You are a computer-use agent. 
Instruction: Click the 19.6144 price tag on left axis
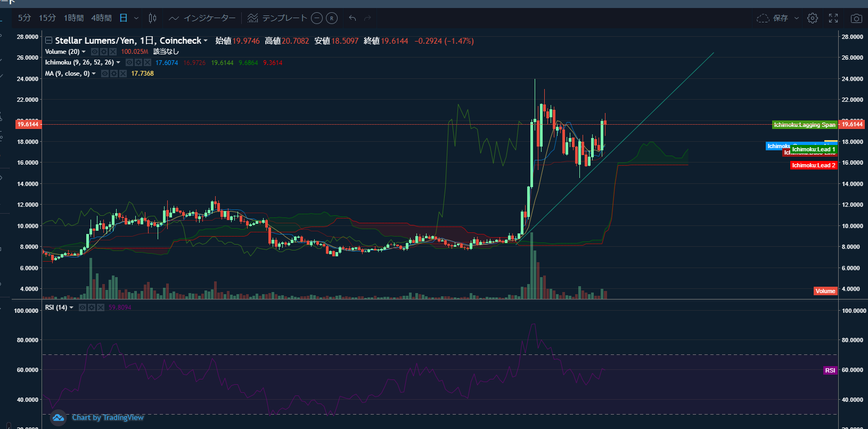coord(28,124)
